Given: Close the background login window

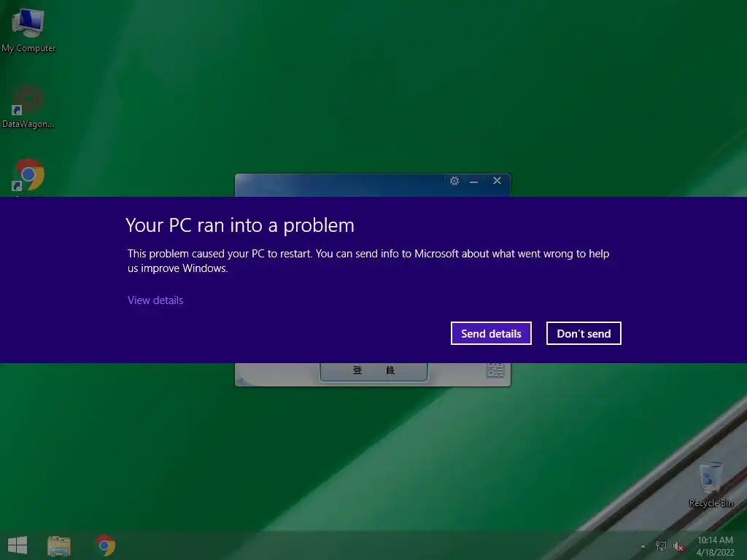Looking at the screenshot, I should [x=497, y=181].
